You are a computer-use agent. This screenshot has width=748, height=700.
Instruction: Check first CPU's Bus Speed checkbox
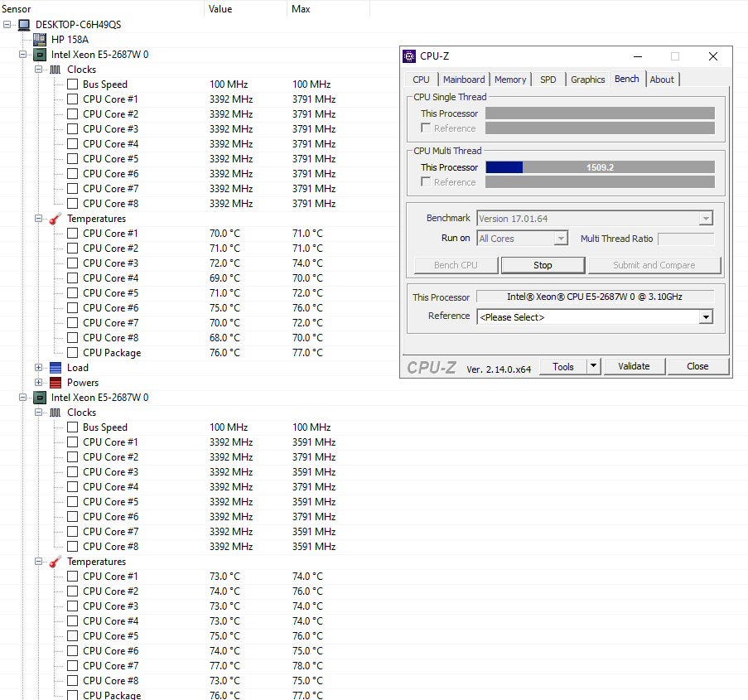click(x=73, y=84)
